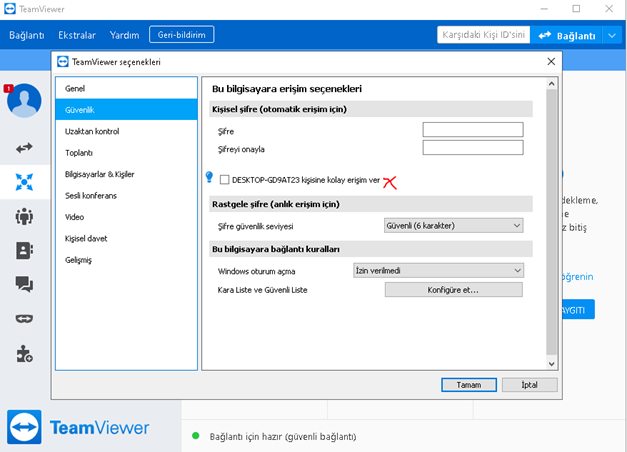Click the Kara Liste ve Güvenli Liste label

[x=262, y=290]
